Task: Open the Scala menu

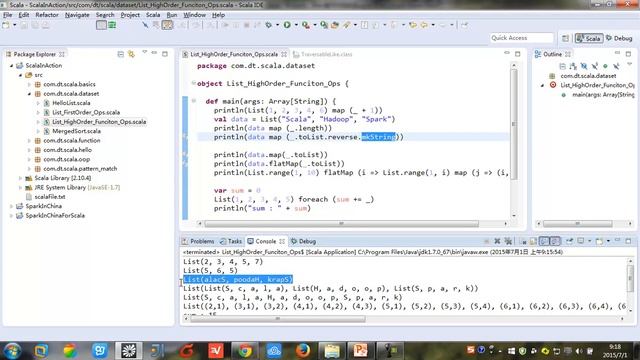Action: [x=153, y=15]
